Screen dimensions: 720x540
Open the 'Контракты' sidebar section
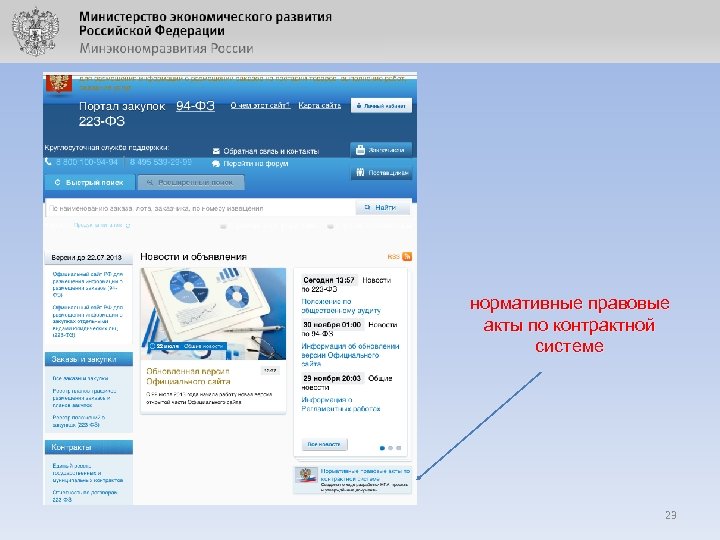(x=89, y=447)
